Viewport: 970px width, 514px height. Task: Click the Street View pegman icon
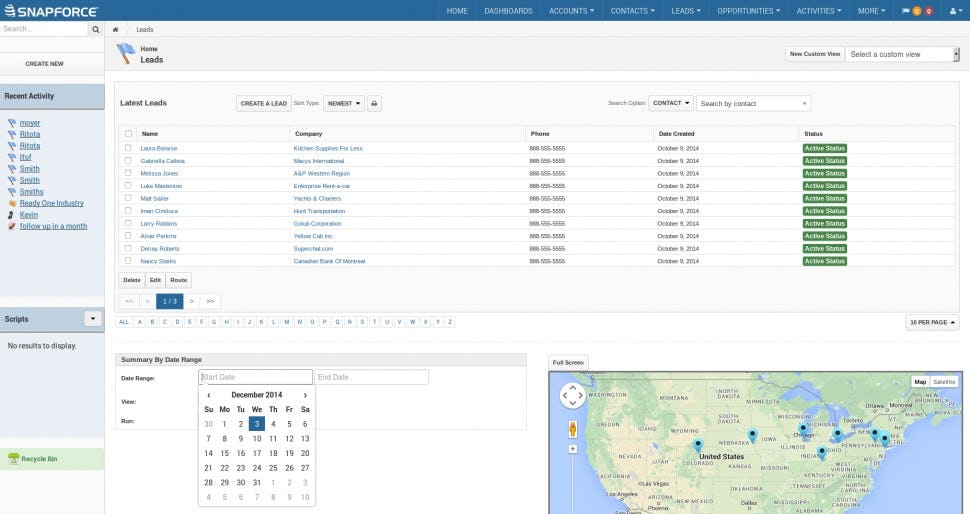point(573,429)
